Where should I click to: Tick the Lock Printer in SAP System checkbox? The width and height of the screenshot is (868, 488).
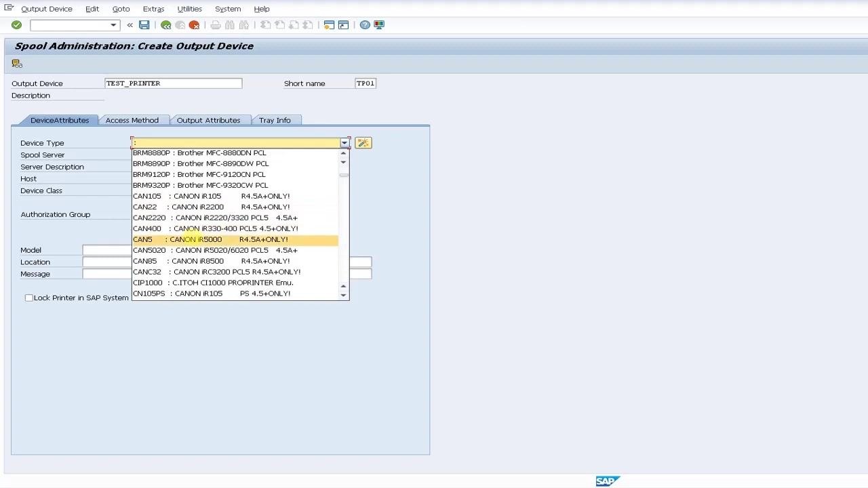coord(28,298)
